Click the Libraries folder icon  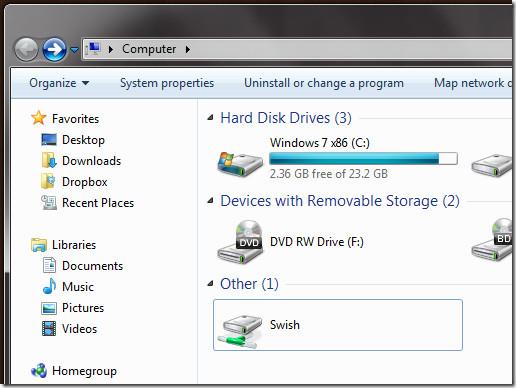point(39,245)
